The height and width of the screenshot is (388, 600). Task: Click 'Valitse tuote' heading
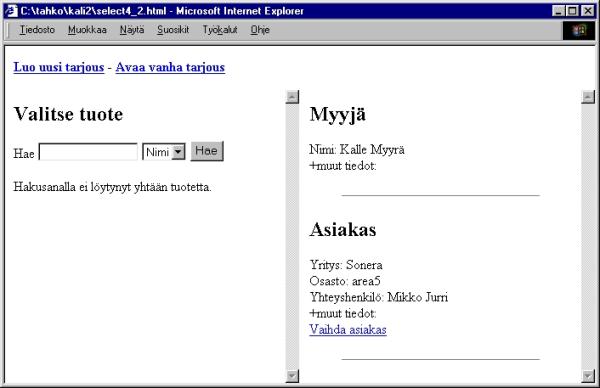coord(68,114)
